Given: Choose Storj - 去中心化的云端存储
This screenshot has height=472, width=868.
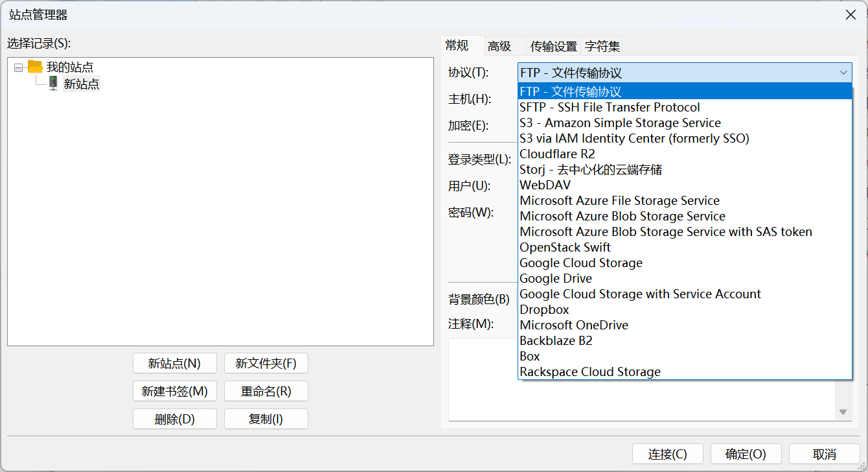Looking at the screenshot, I should tap(685, 169).
